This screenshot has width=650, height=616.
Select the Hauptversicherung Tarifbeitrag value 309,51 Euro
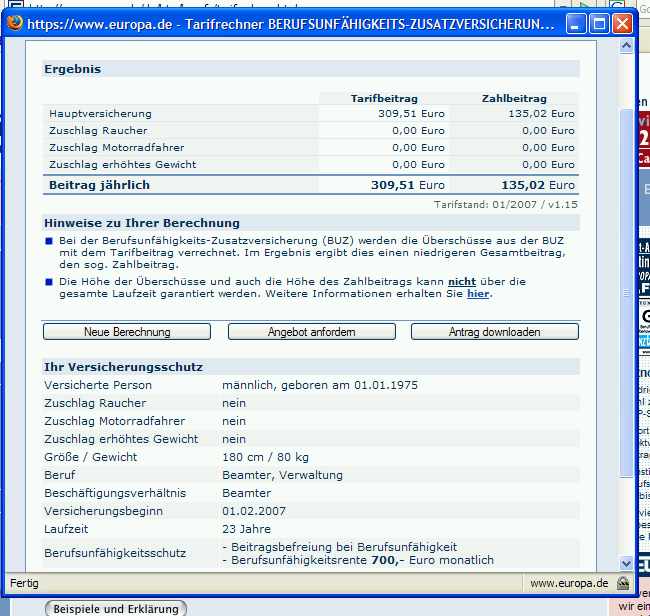pyautogui.click(x=411, y=114)
